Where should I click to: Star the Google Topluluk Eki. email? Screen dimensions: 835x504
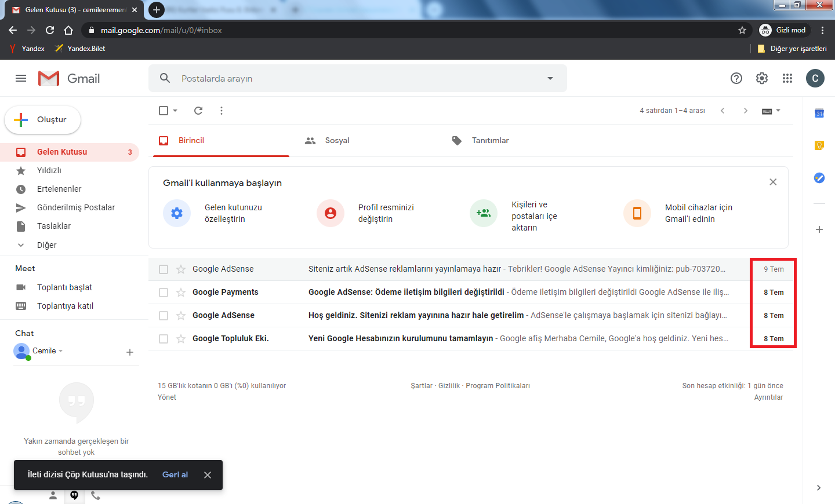[x=181, y=339]
